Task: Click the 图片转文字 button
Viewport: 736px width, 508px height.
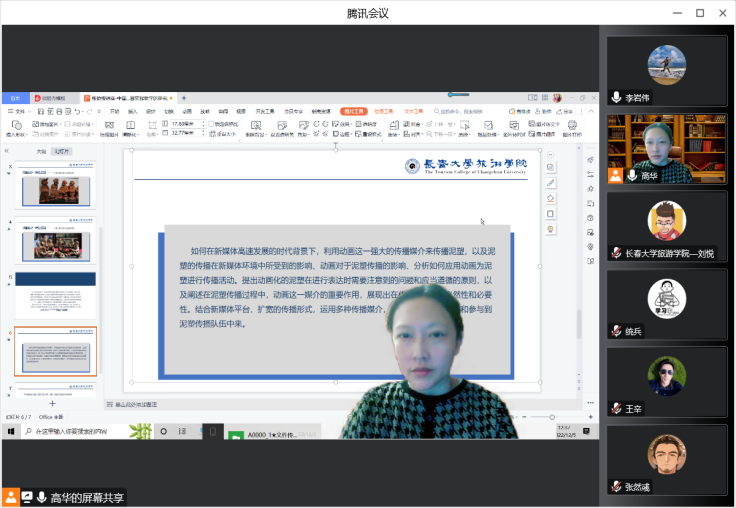Action: click(544, 124)
